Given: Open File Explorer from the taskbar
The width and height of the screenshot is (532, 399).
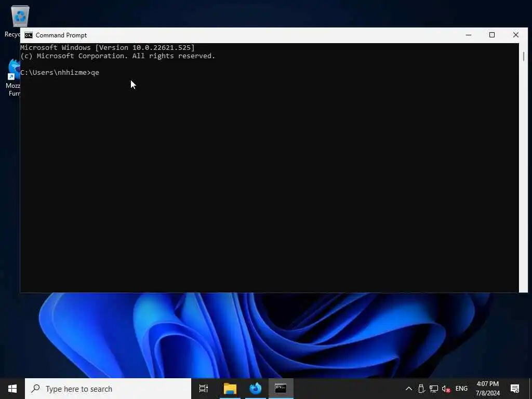Looking at the screenshot, I should [x=230, y=389].
